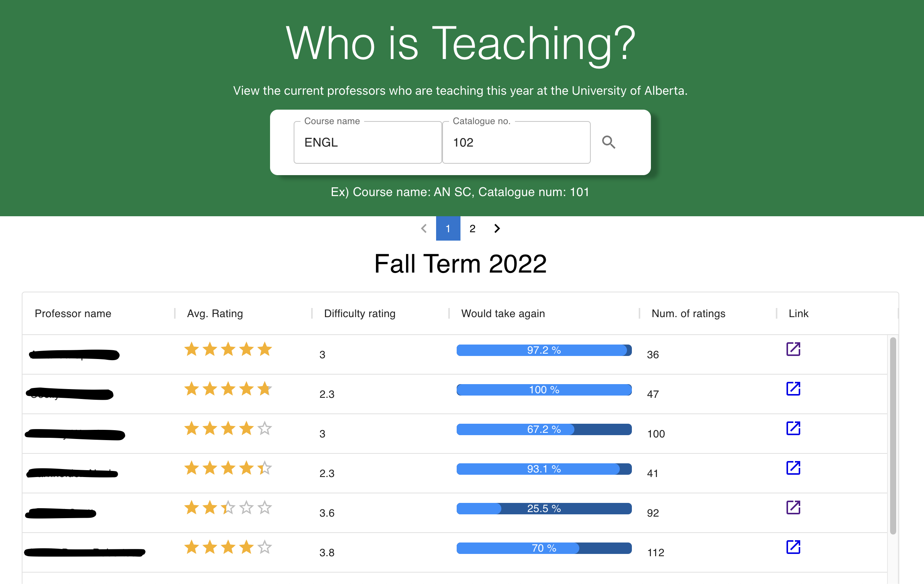Viewport: 924px width, 584px height.
Task: Click the 25.5 % would-take-again progress bar
Action: click(x=544, y=509)
